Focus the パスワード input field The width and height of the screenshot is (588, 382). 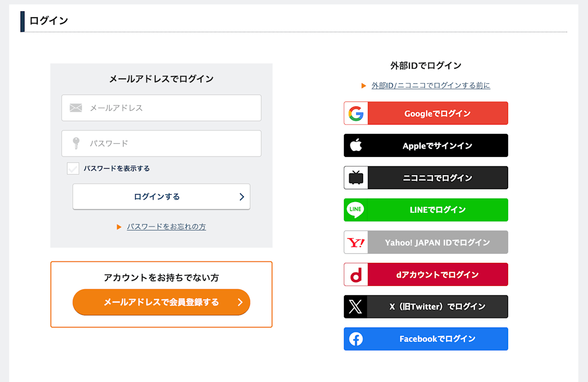[161, 143]
